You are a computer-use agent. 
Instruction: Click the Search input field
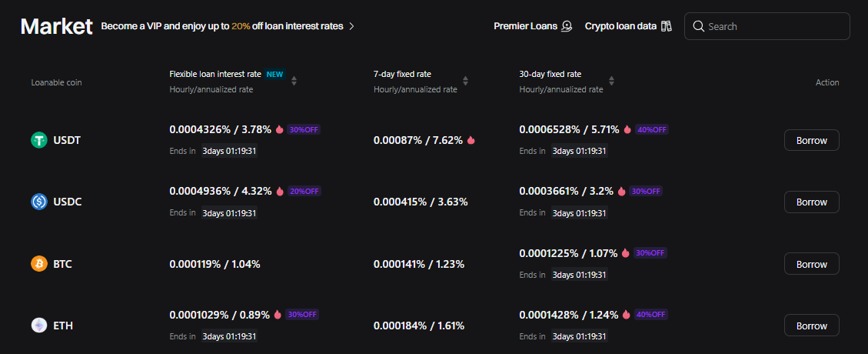[775, 26]
